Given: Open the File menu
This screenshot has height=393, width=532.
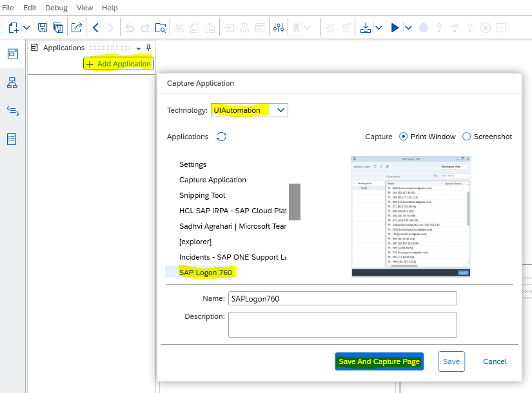Looking at the screenshot, I should (8, 8).
